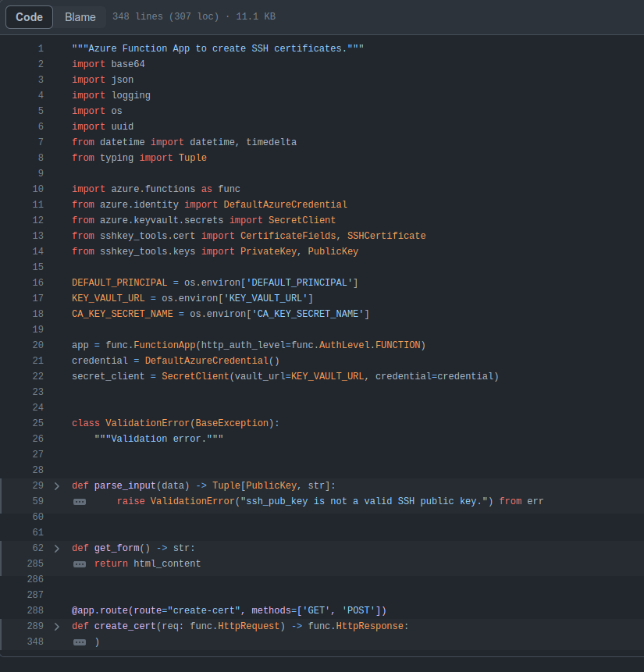The width and height of the screenshot is (644, 672).
Task: Click the ellipsis icon beside line 285
Action: [80, 564]
